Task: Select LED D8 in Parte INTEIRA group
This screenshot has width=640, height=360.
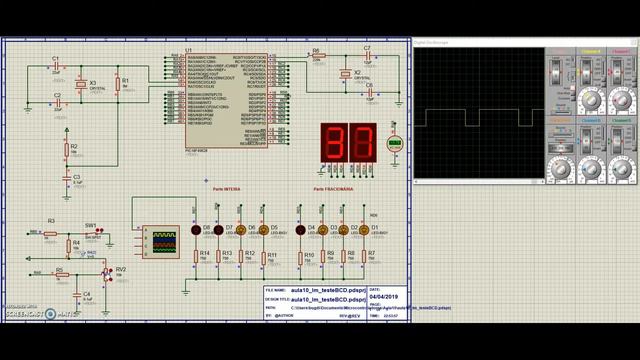Action: tap(196, 230)
